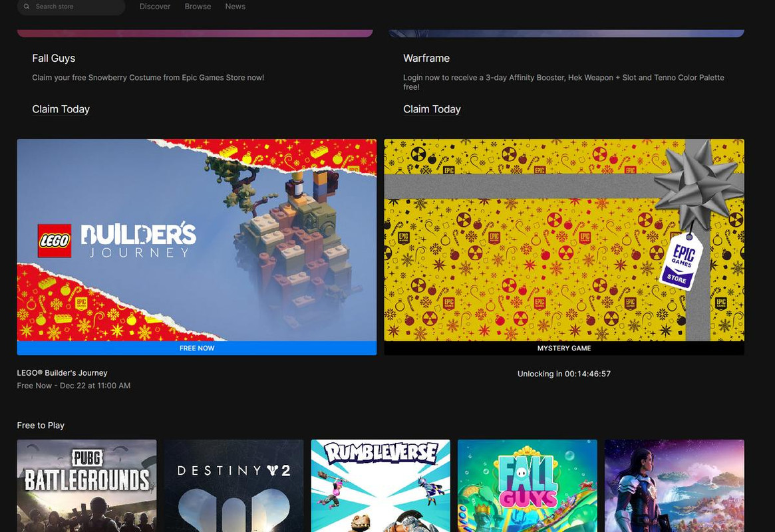Go to the News tab
The height and width of the screenshot is (532, 775).
(x=235, y=7)
